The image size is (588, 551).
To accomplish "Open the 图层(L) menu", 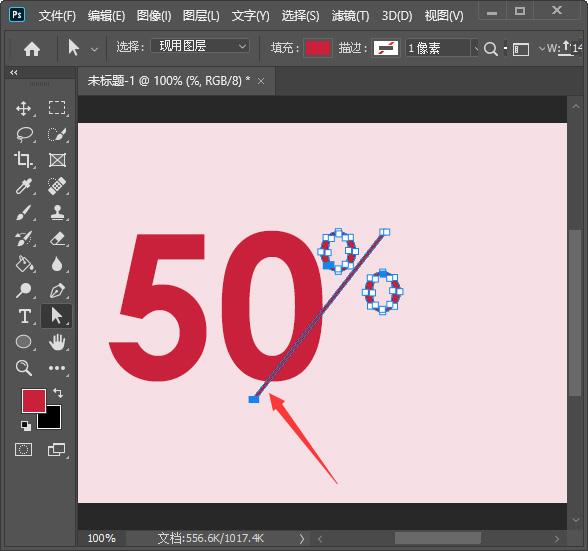I will click(201, 16).
